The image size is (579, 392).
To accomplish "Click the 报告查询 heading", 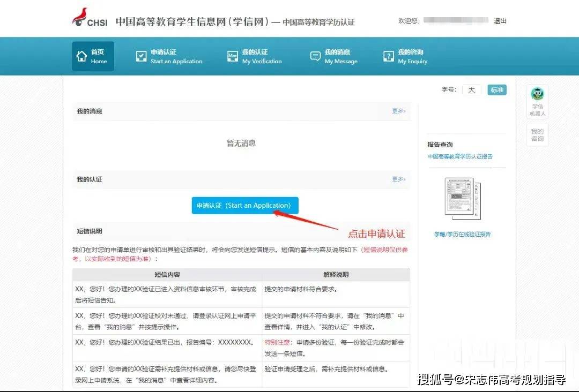I will [x=440, y=145].
